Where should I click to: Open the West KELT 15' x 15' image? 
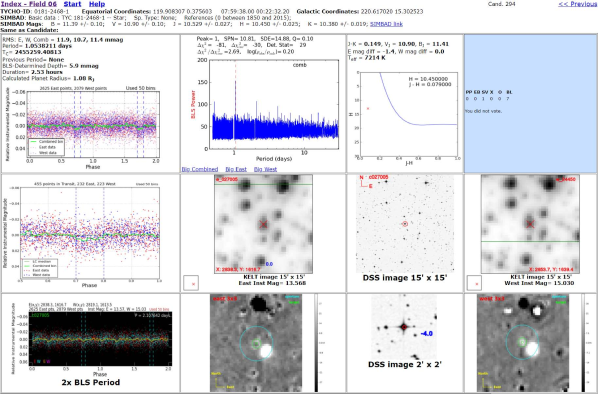pos(530,224)
